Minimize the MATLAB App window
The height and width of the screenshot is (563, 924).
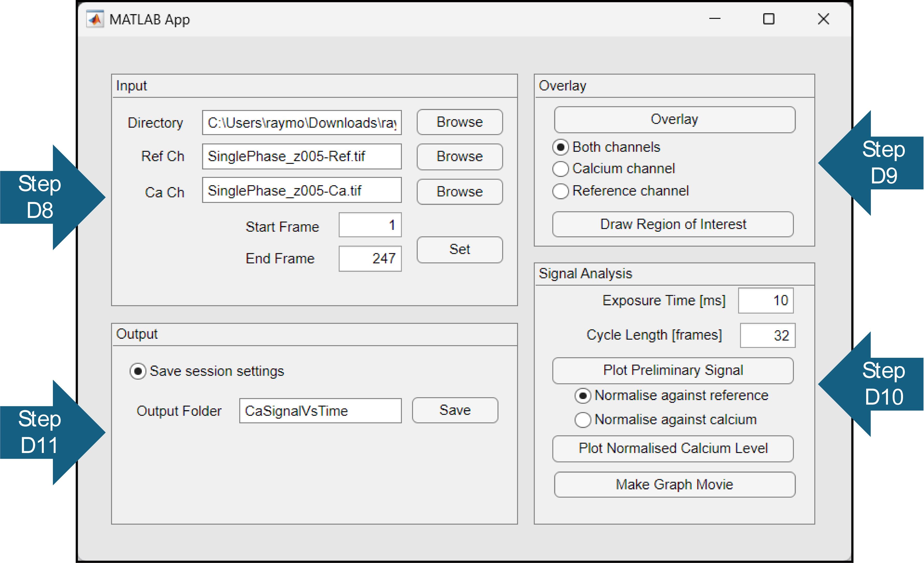(715, 19)
